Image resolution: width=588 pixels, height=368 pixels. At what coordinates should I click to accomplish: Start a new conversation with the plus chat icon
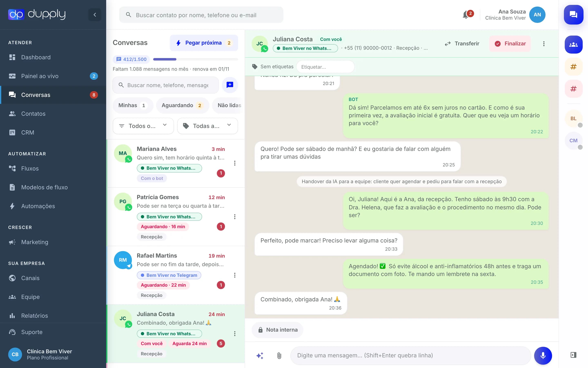[230, 85]
